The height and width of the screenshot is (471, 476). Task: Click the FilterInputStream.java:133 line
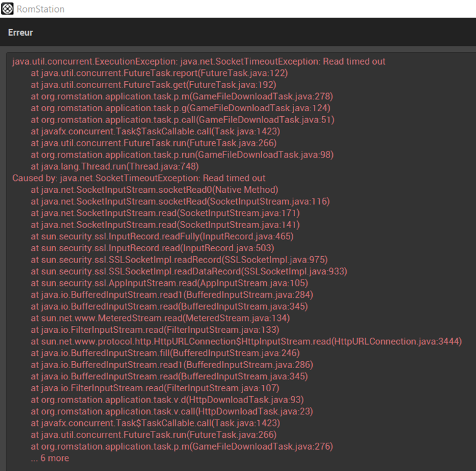(155, 330)
